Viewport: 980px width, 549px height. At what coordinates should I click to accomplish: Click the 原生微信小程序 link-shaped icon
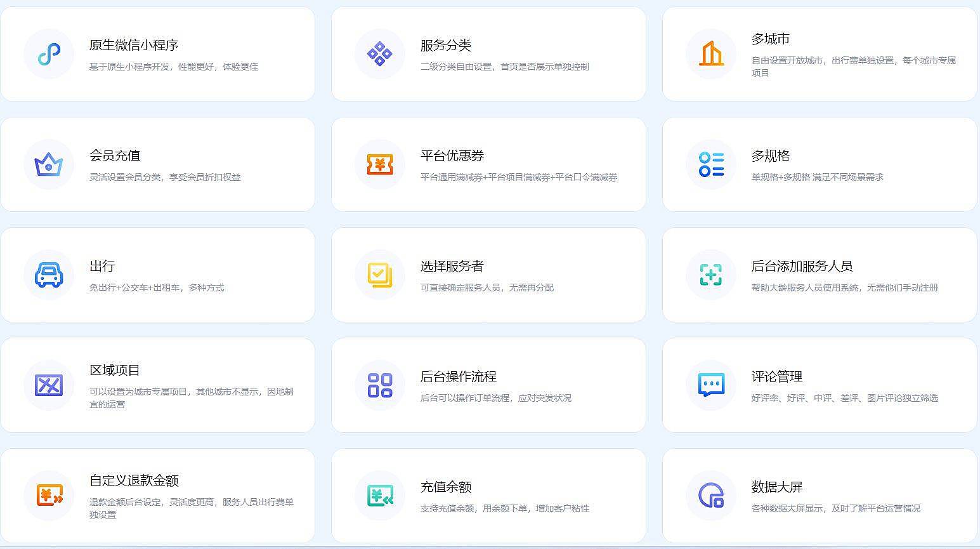[x=49, y=54]
